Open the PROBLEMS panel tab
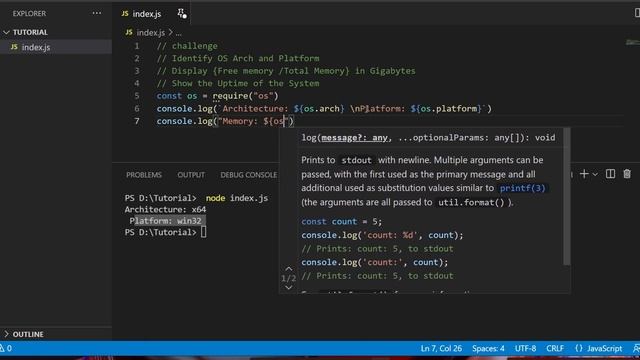The height and width of the screenshot is (360, 640). [144, 175]
